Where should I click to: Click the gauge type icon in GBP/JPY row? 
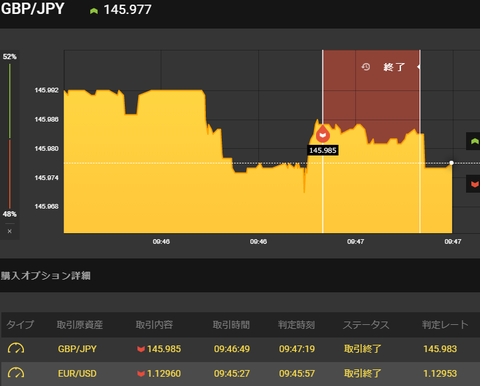pos(16,349)
